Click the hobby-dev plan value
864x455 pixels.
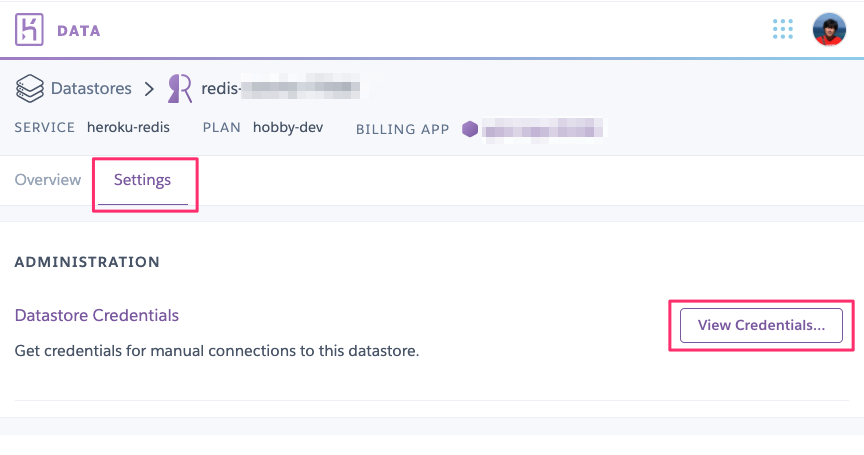pos(288,128)
